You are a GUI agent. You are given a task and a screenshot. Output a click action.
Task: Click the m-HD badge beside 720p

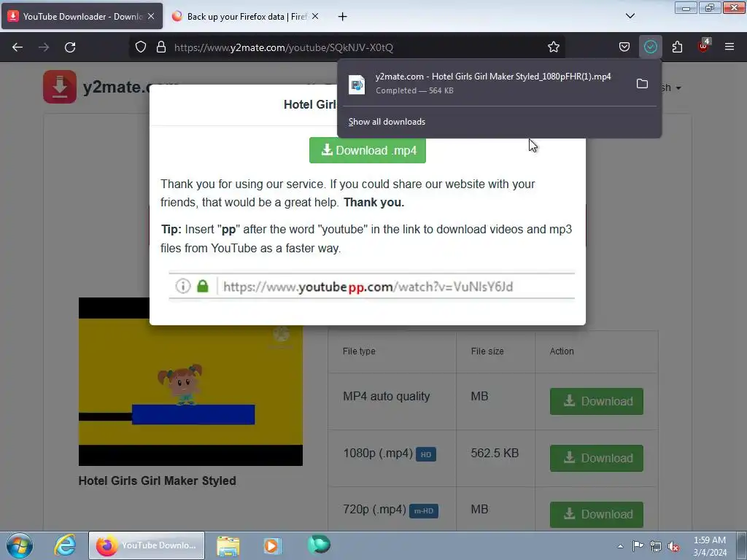[424, 511]
